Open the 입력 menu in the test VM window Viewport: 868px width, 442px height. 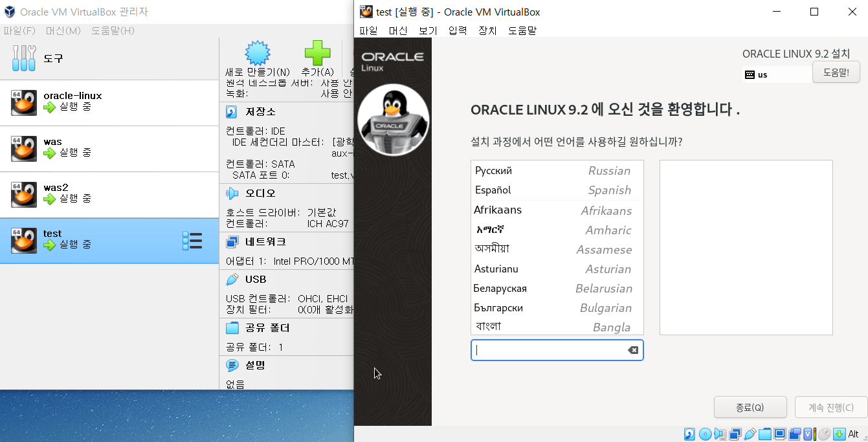(x=458, y=30)
